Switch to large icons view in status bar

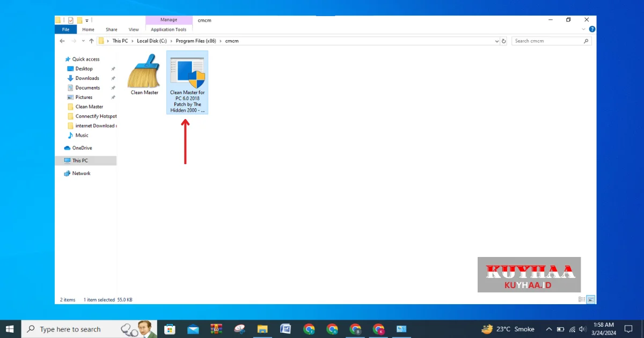[590, 299]
